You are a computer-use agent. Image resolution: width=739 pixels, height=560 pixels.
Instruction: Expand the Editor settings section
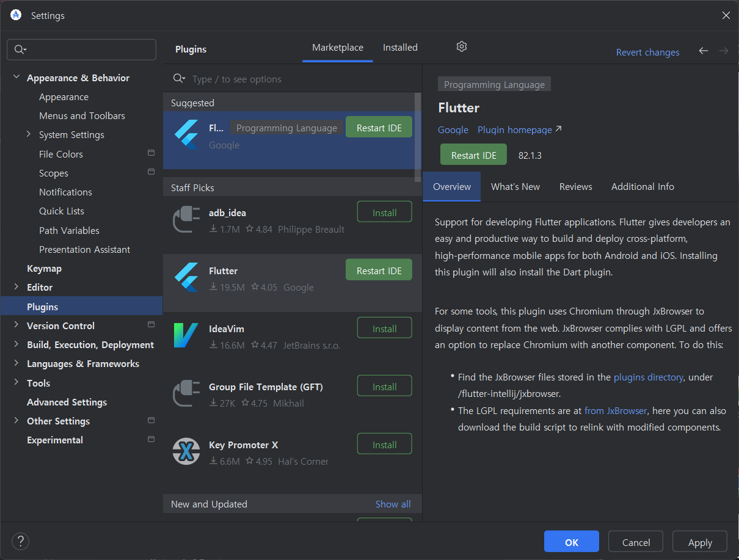16,287
